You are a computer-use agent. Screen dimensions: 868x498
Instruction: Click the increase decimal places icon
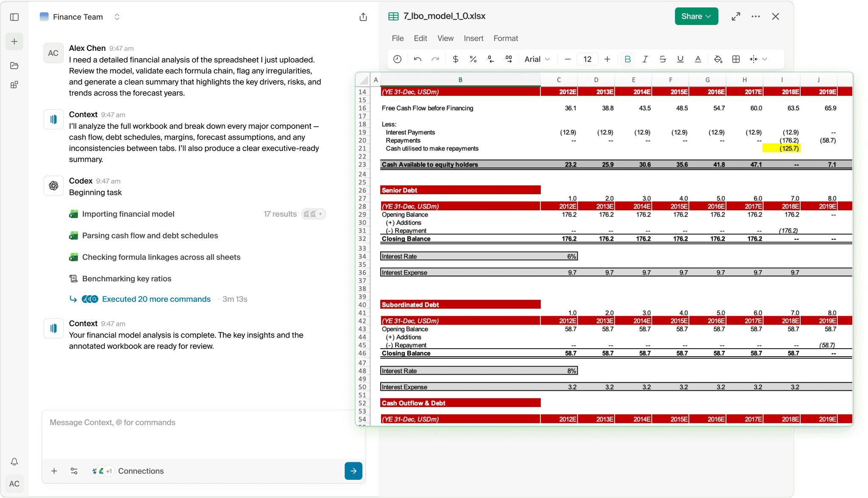coord(508,59)
